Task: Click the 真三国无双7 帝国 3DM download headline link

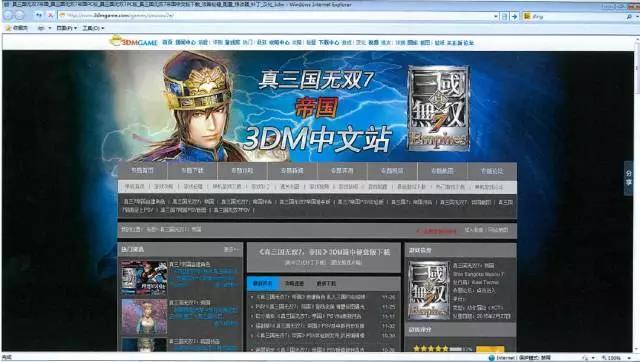Action: pyautogui.click(x=324, y=252)
